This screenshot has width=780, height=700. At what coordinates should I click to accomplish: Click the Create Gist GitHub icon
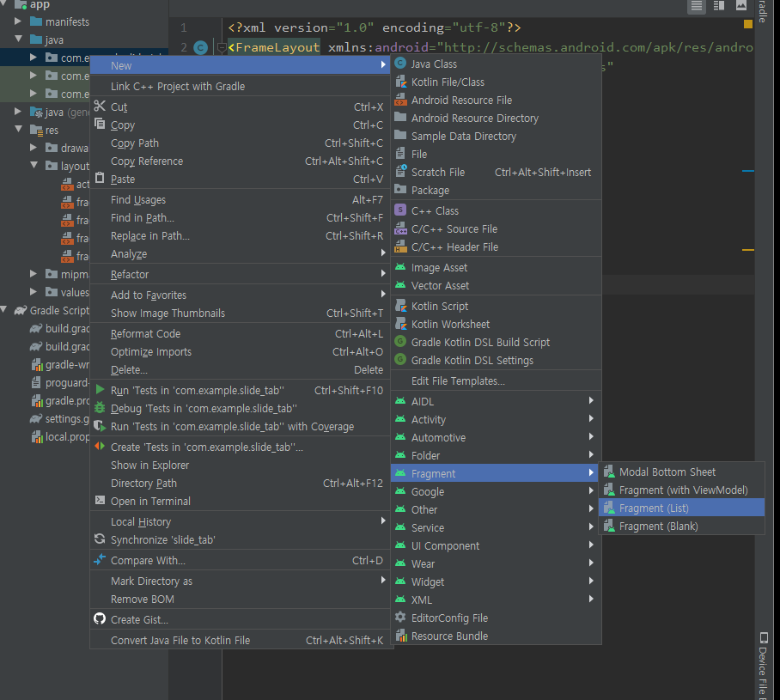pos(100,619)
